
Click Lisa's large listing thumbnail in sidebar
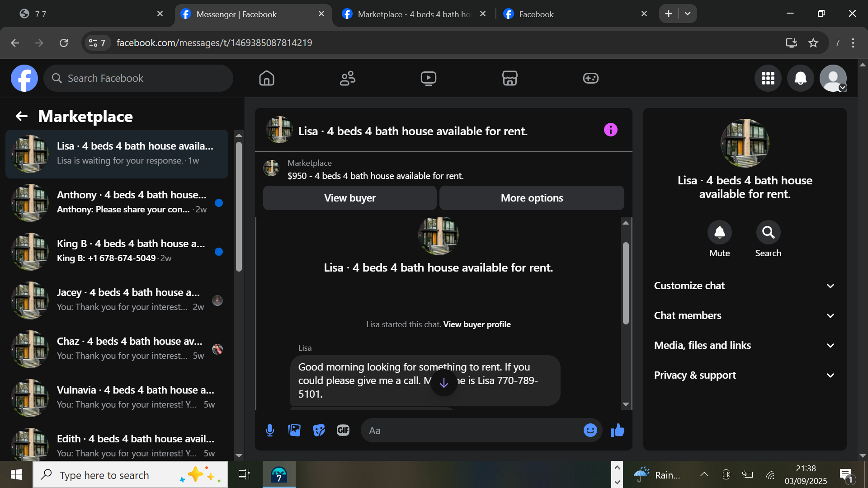pos(745,143)
